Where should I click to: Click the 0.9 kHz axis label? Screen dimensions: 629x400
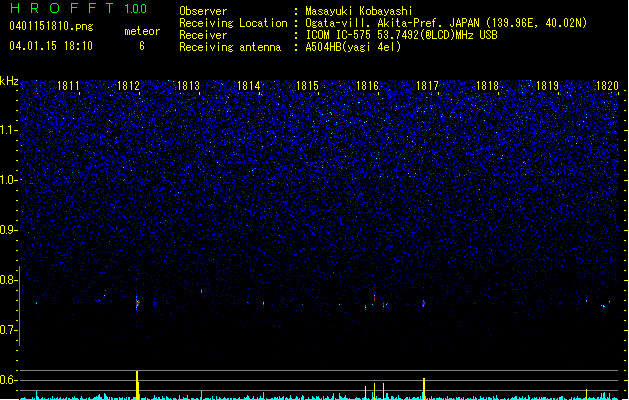click(9, 230)
